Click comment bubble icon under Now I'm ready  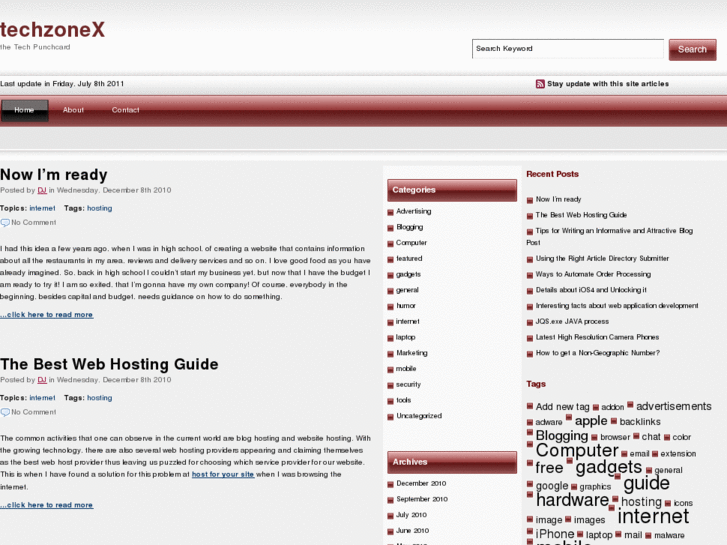(x=5, y=223)
